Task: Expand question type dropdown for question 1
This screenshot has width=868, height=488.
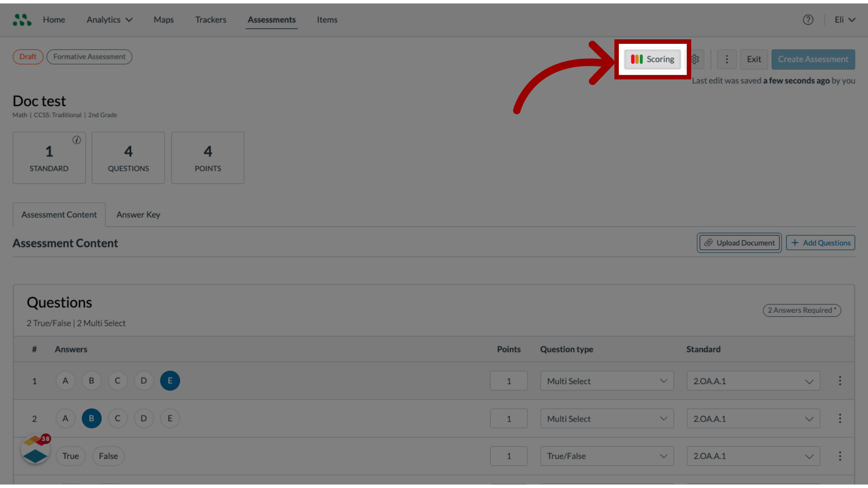Action: pos(663,381)
